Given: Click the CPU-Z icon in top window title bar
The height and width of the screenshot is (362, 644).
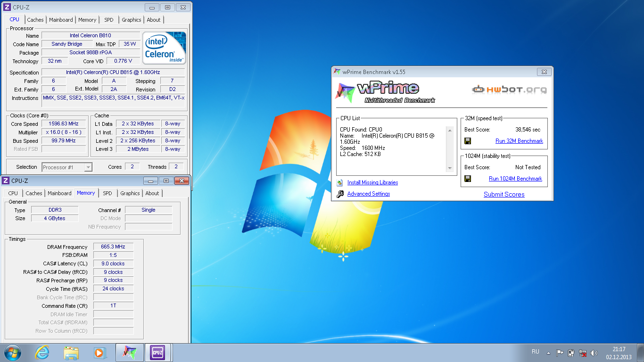Looking at the screenshot, I should [x=7, y=7].
